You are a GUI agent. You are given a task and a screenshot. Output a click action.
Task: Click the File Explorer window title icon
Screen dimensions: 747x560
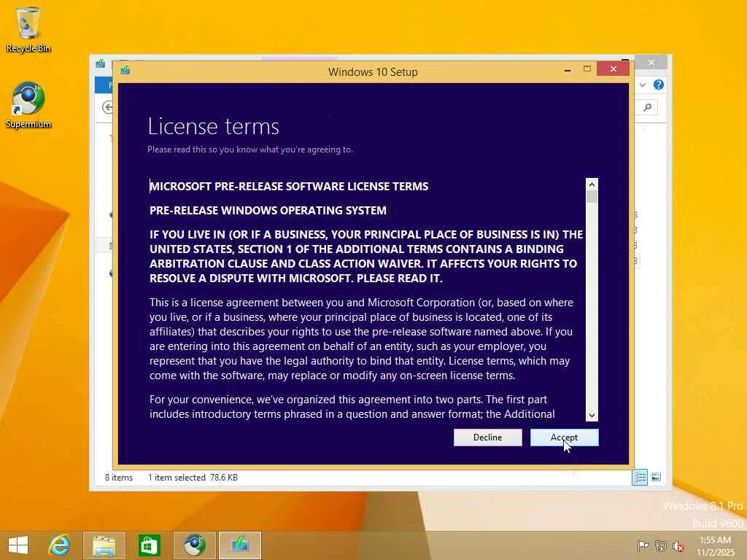tap(101, 63)
